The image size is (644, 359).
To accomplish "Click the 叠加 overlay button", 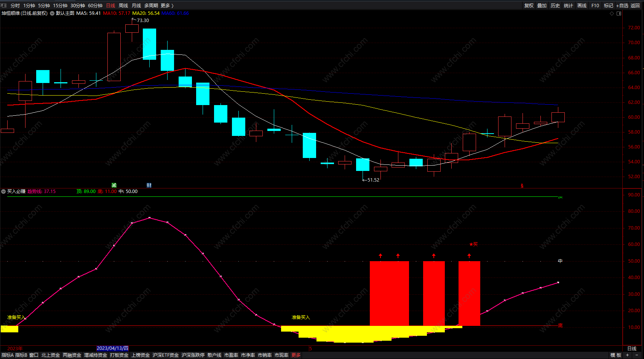I will point(542,6).
